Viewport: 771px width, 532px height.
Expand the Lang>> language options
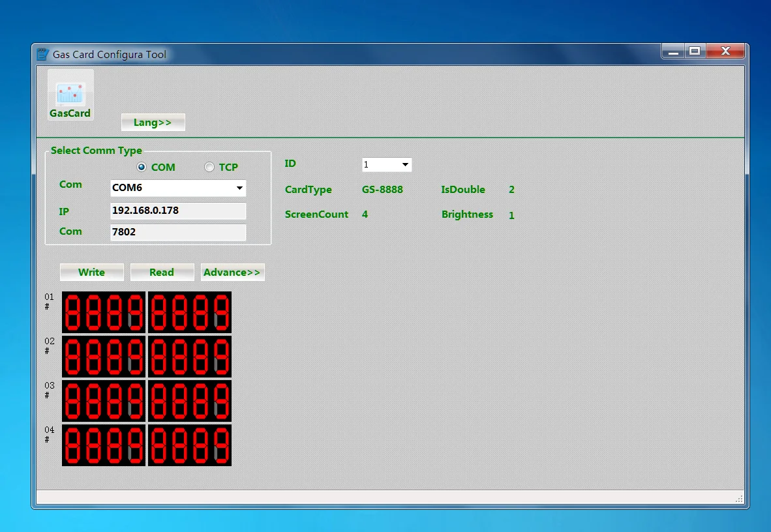153,123
